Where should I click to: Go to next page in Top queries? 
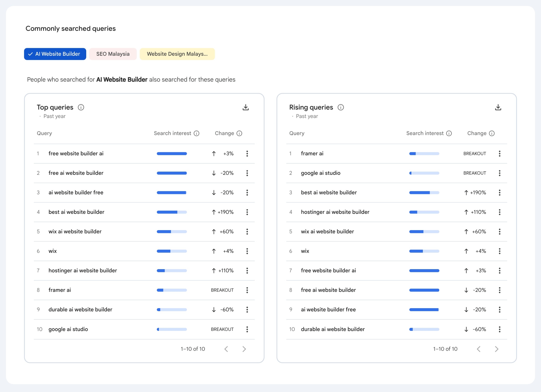tap(244, 349)
